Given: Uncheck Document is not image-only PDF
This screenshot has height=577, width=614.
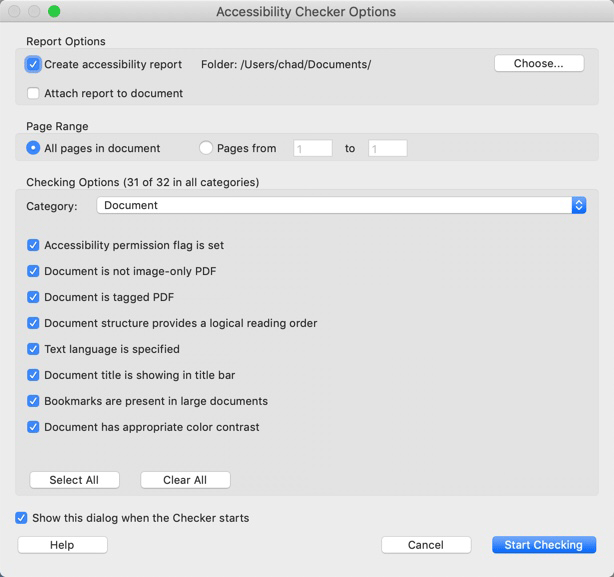Looking at the screenshot, I should pos(33,271).
